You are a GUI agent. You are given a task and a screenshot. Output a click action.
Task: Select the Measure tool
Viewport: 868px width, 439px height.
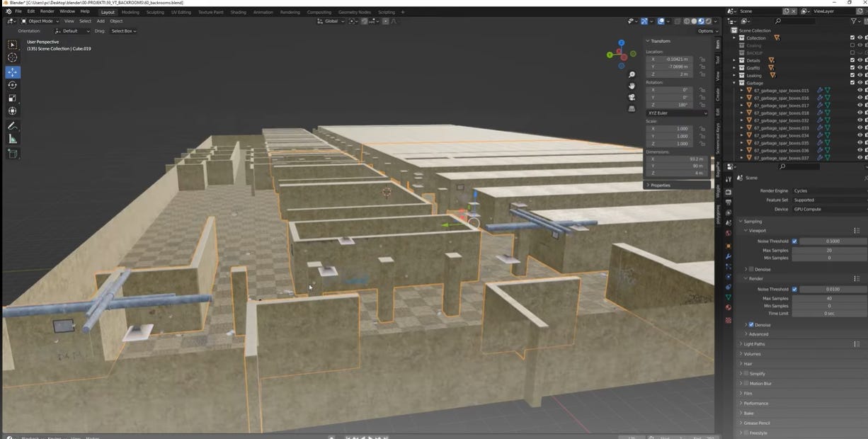[x=13, y=139]
